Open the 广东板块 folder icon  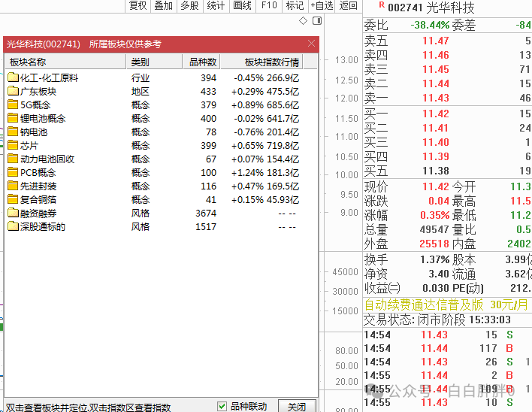coord(13,91)
